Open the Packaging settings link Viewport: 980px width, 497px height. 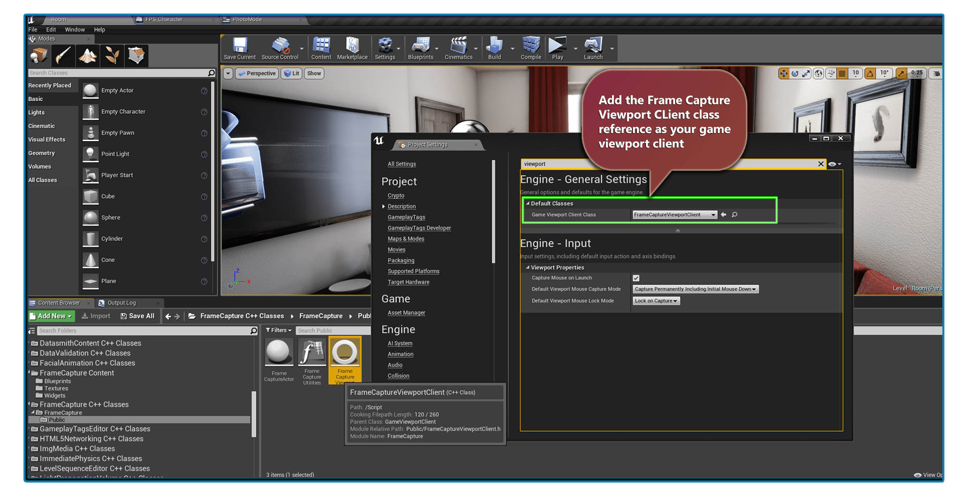tap(401, 261)
